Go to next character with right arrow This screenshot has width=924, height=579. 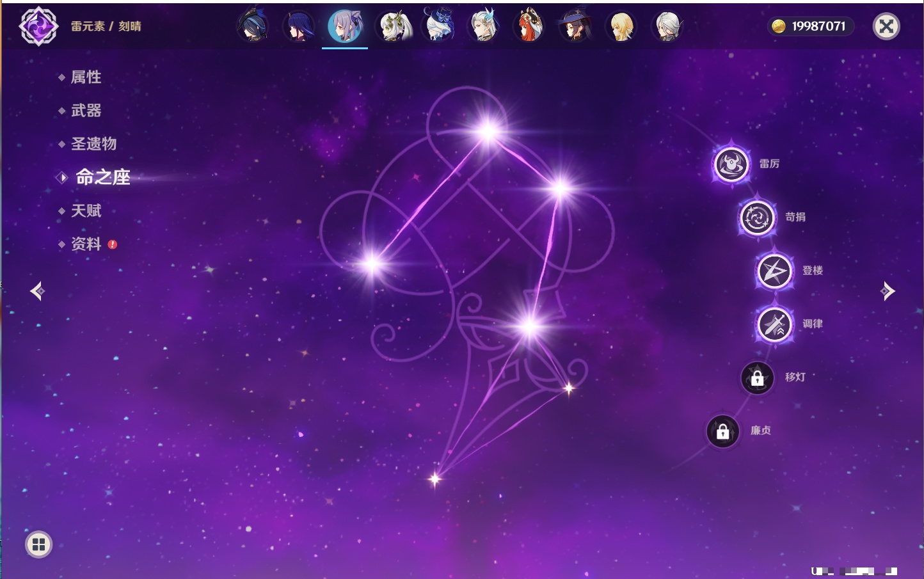coord(888,291)
